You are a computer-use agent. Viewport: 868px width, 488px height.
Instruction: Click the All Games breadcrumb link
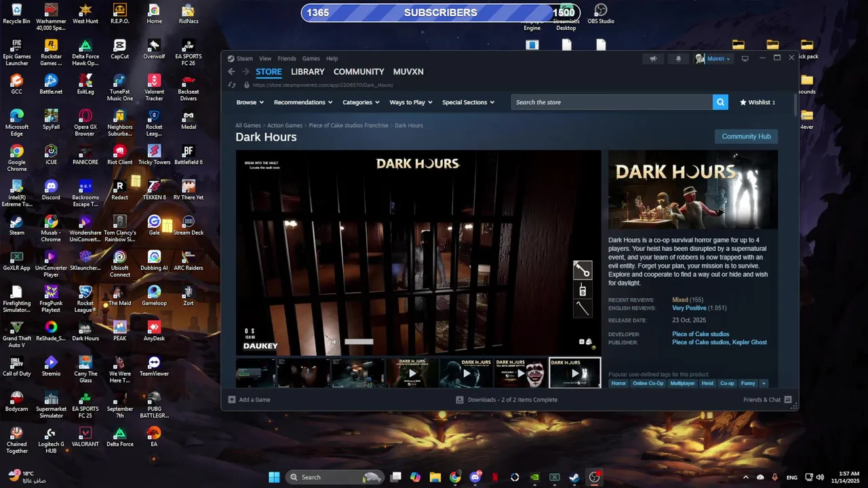coord(248,125)
